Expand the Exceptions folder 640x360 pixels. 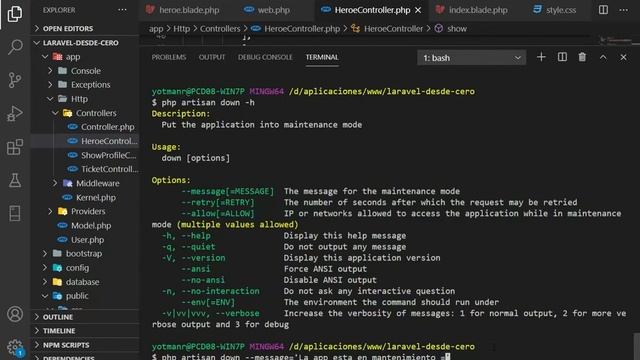coord(85,84)
